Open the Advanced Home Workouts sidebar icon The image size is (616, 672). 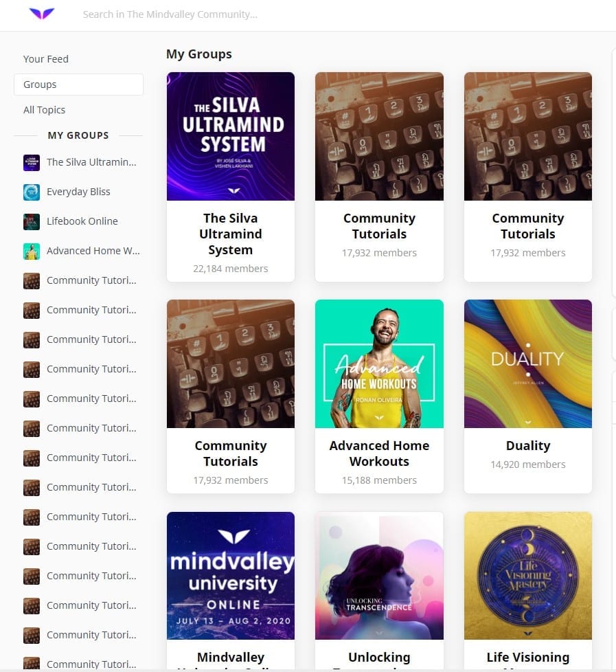click(x=32, y=251)
